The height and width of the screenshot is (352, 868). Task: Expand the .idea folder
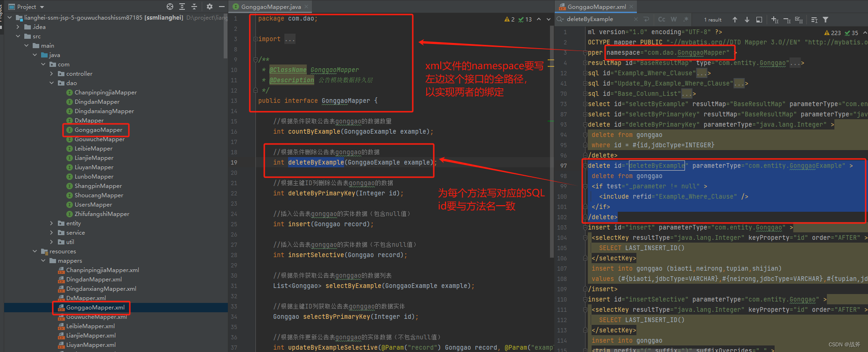point(18,27)
